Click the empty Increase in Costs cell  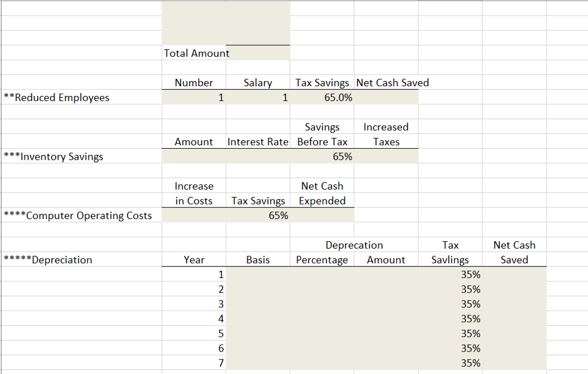coord(194,215)
